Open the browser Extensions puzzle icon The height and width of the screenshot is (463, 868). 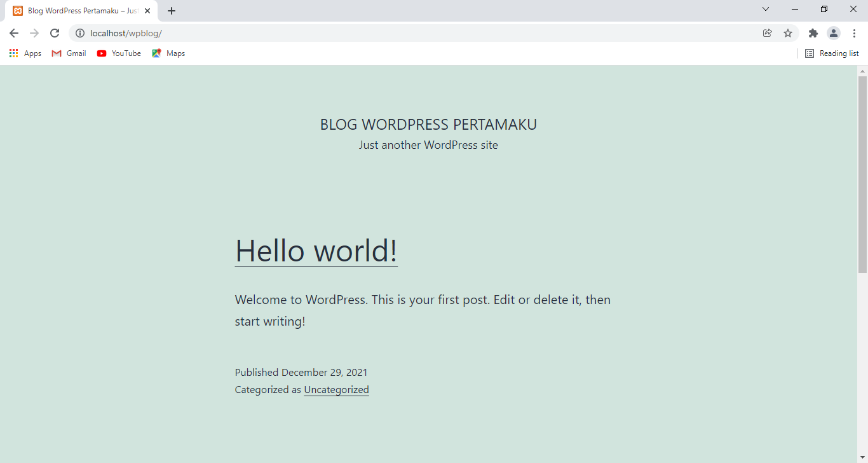coord(813,33)
